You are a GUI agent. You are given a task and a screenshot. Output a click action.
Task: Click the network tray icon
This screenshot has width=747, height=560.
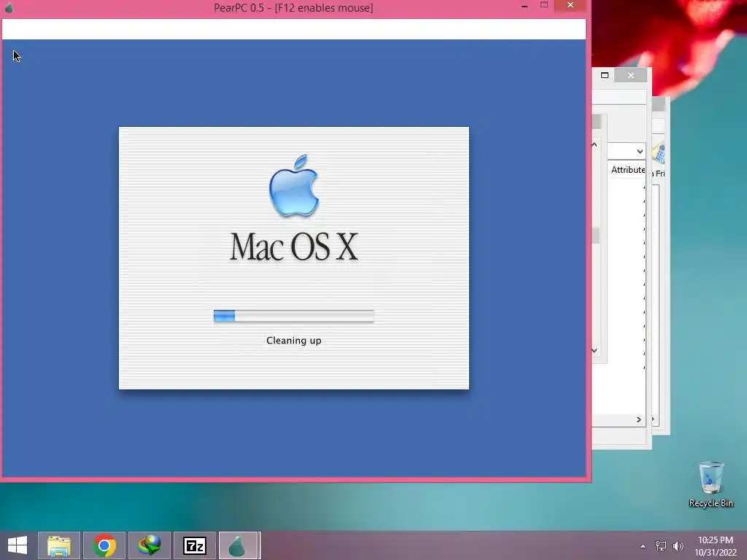tap(661, 546)
